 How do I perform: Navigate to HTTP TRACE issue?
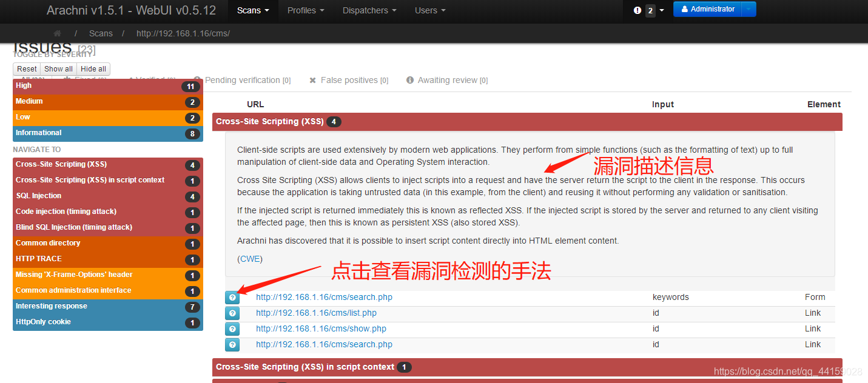click(108, 259)
